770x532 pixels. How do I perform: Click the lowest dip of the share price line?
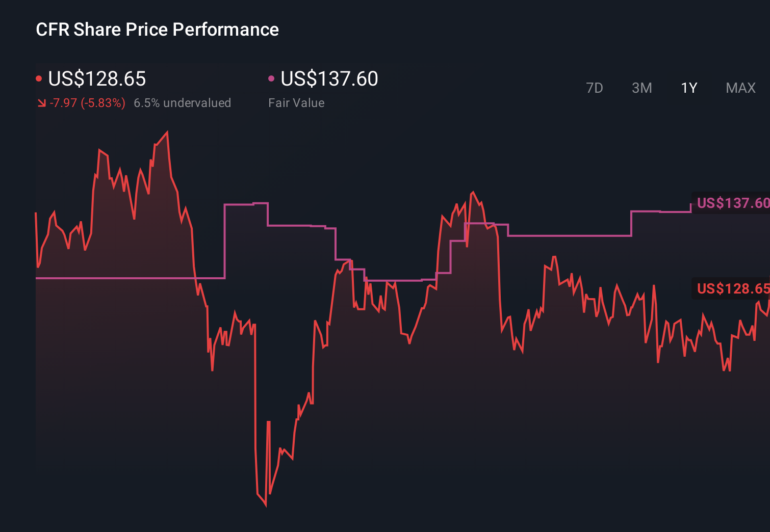click(x=266, y=506)
